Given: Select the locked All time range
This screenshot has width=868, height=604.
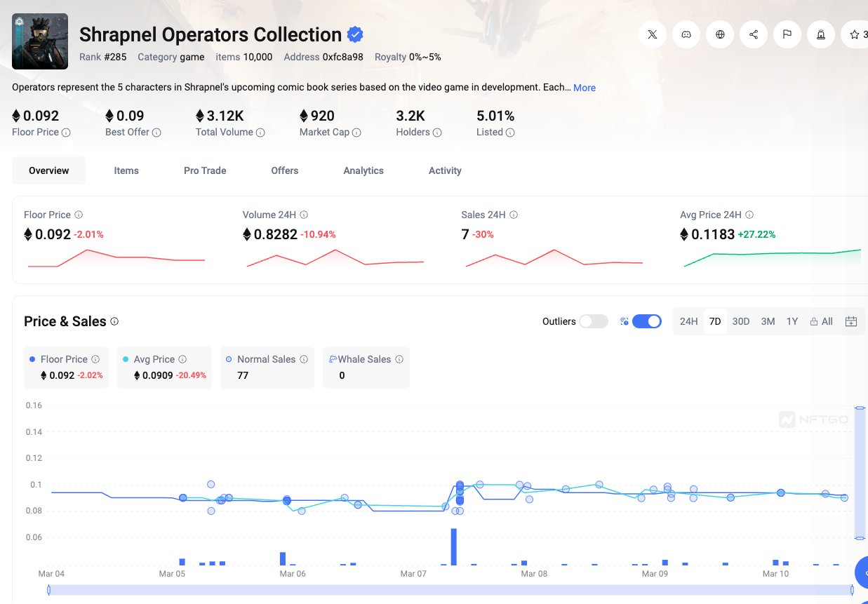Looking at the screenshot, I should [821, 321].
